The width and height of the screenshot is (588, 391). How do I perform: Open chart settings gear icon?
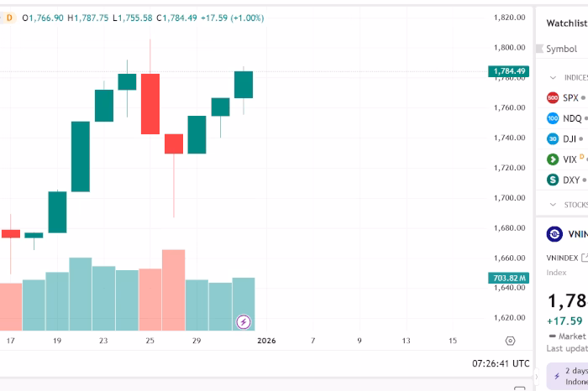pos(510,341)
